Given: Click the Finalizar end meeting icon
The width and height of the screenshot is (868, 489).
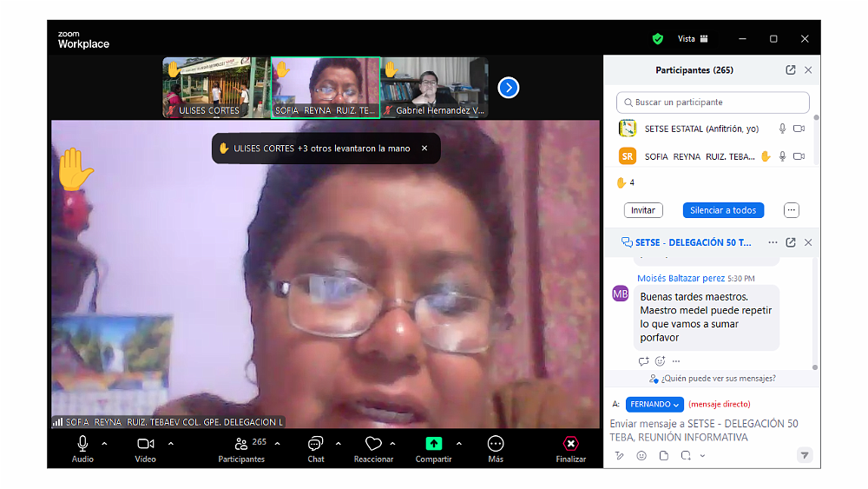Looking at the screenshot, I should (x=570, y=444).
